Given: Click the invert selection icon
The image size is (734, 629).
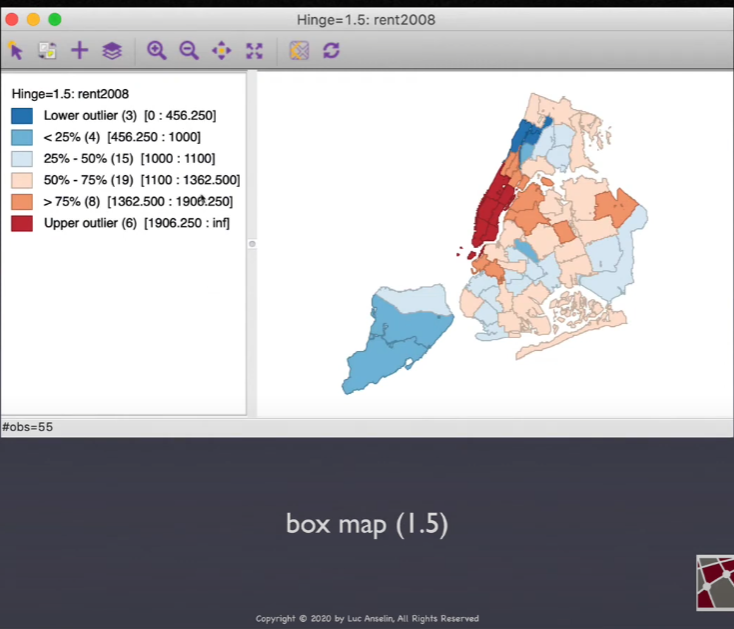Looking at the screenshot, I should [x=47, y=51].
